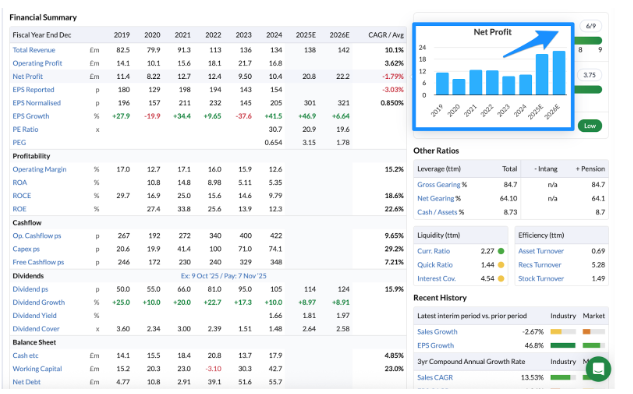Click the 2025E Net Profit value 20.8
The width and height of the screenshot is (633, 394).
(309, 76)
